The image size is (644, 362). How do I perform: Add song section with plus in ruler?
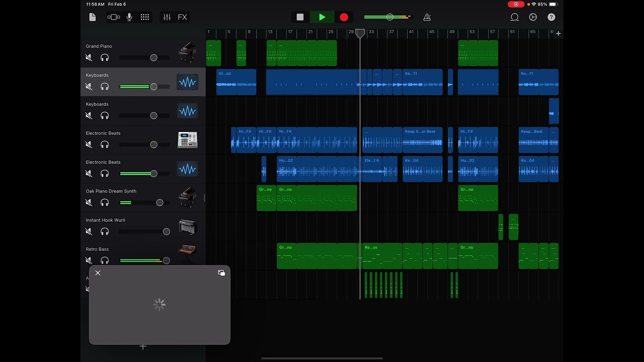click(558, 34)
